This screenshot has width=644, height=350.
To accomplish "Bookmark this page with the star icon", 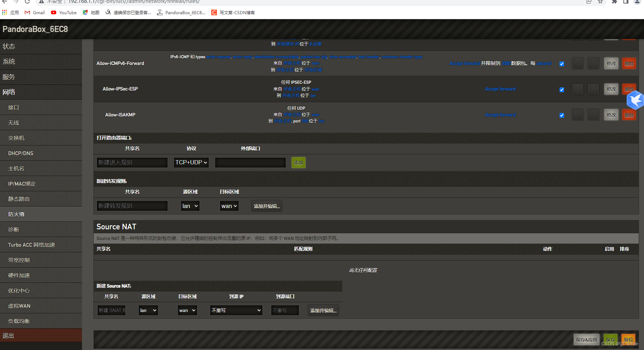I will [600, 2].
